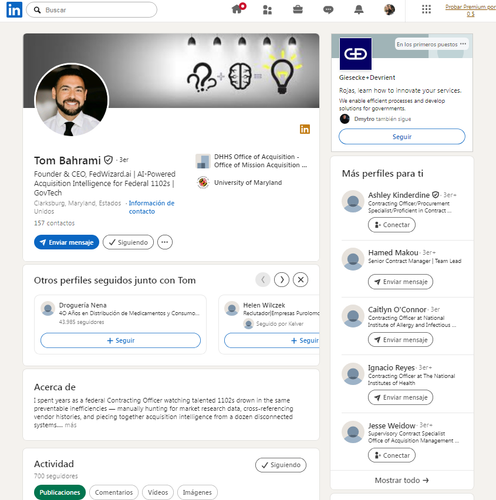Connect with Jesse Weidow via Conectar
Image resolution: width=496 pixels, height=500 pixels.
[x=392, y=455]
